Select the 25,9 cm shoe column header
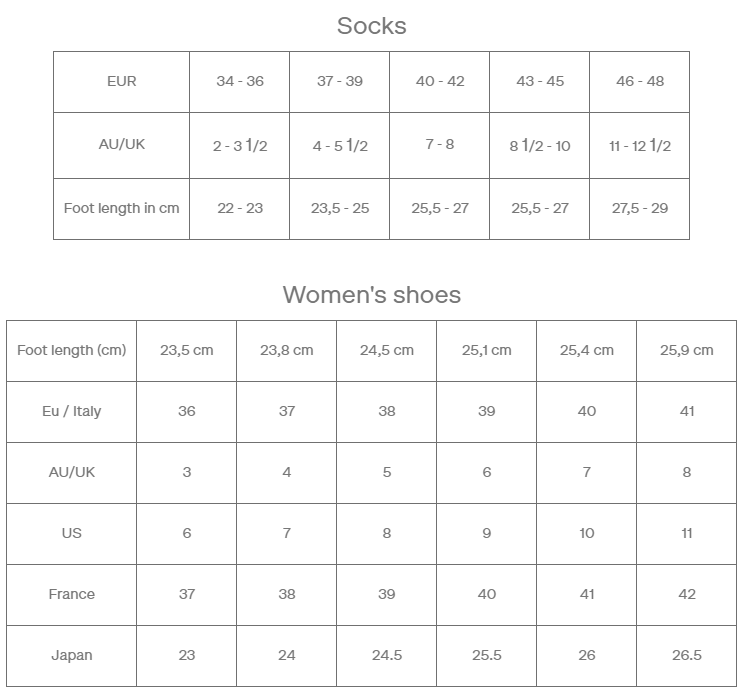746x692 pixels. point(687,351)
